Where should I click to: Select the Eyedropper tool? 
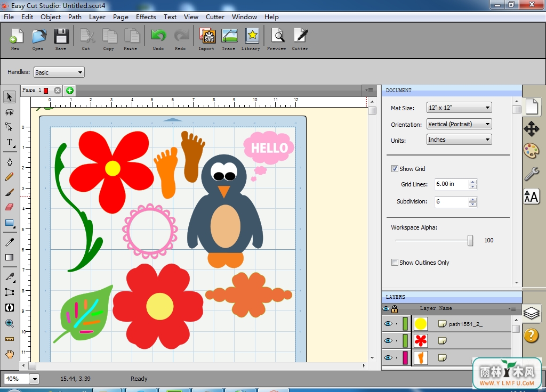(x=10, y=242)
